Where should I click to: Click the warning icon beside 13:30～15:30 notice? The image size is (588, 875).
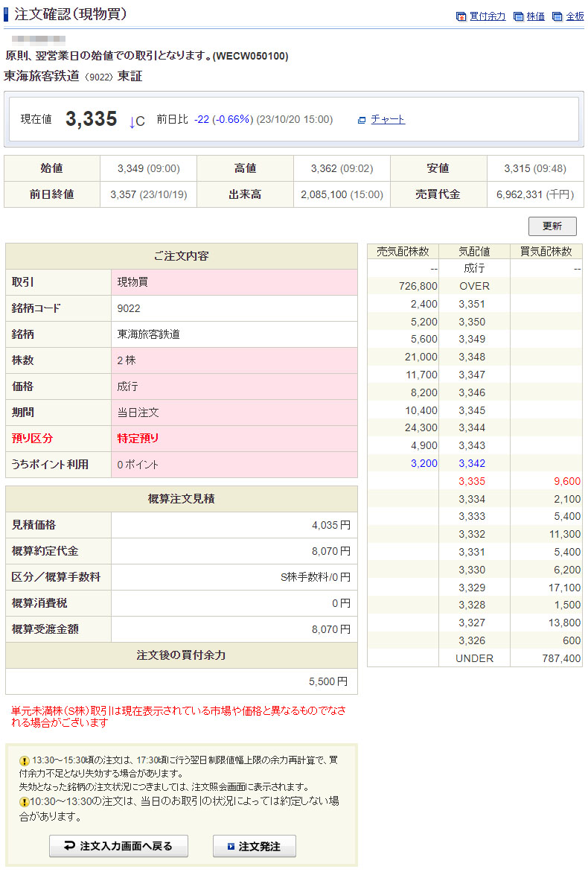click(x=25, y=761)
